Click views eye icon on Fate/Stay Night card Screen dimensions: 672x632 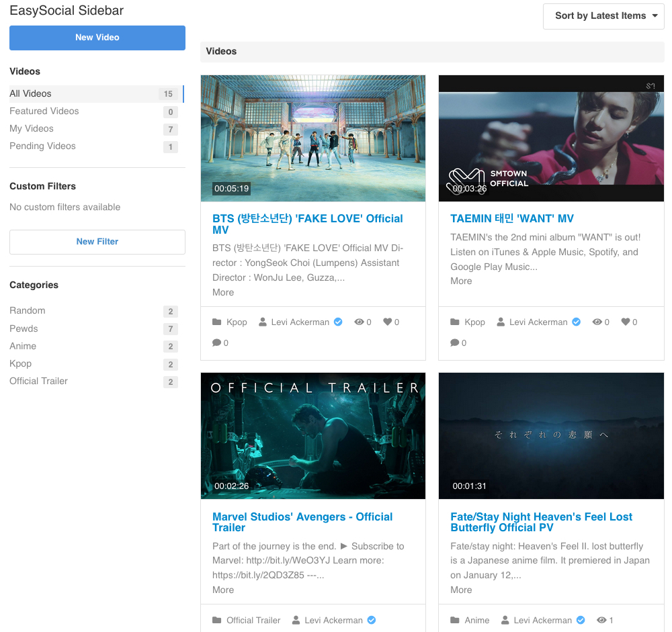(601, 620)
